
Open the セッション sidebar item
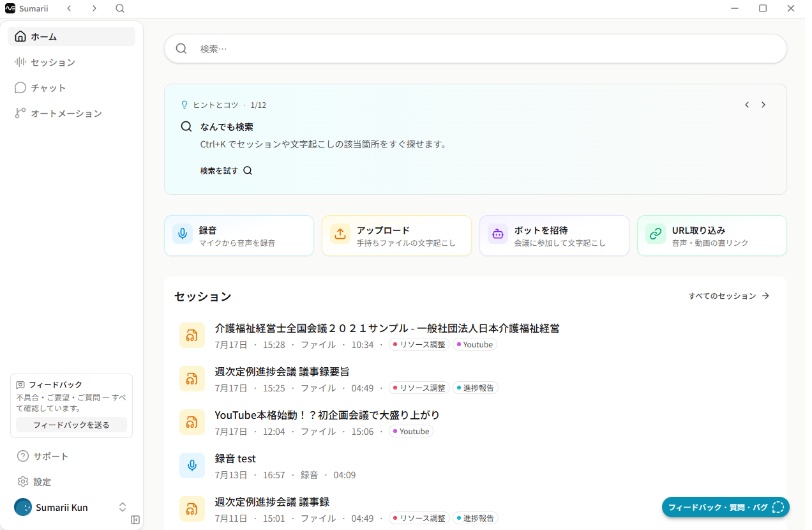coord(71,62)
